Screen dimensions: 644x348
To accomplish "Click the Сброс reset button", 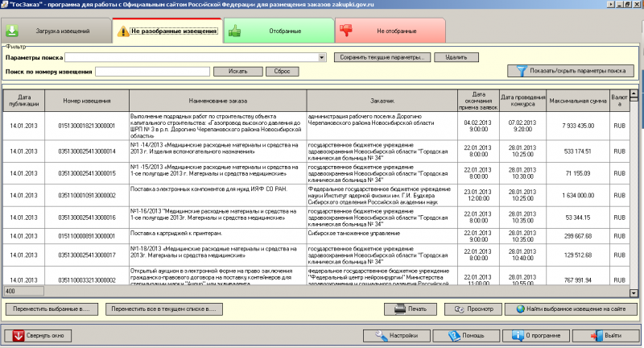I will (282, 72).
